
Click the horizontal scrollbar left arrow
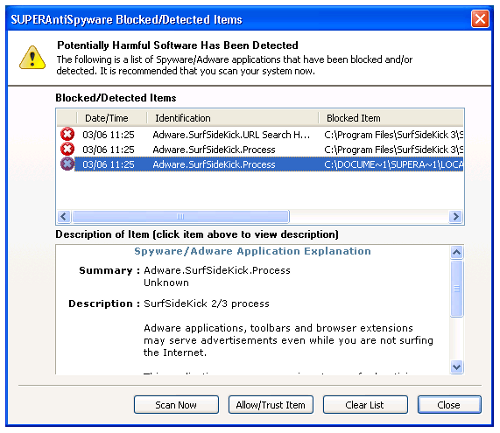tap(64, 217)
